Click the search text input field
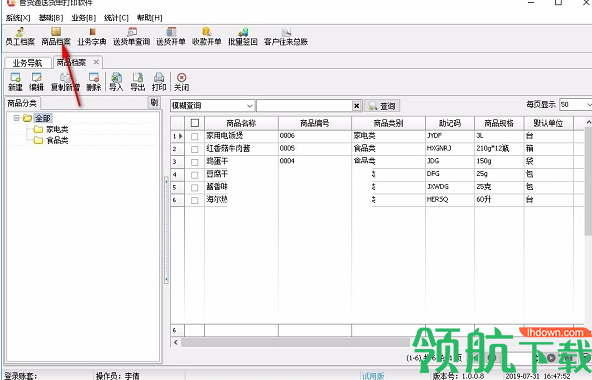 pyautogui.click(x=304, y=106)
